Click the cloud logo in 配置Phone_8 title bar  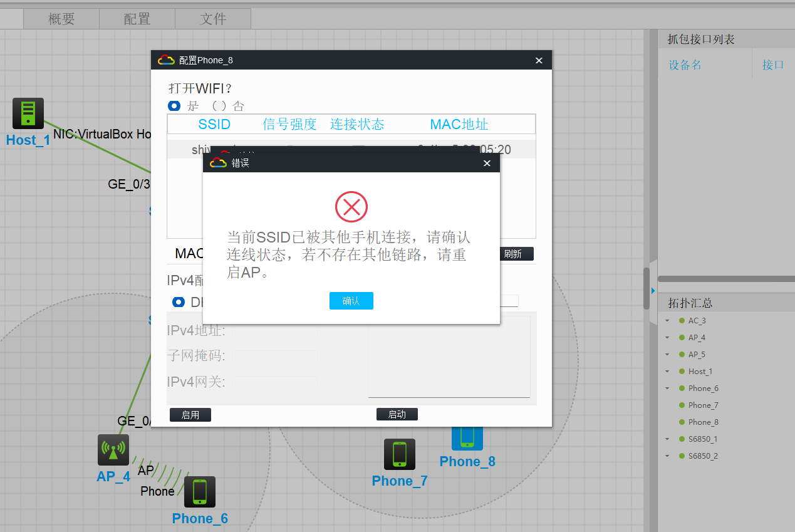click(x=166, y=60)
